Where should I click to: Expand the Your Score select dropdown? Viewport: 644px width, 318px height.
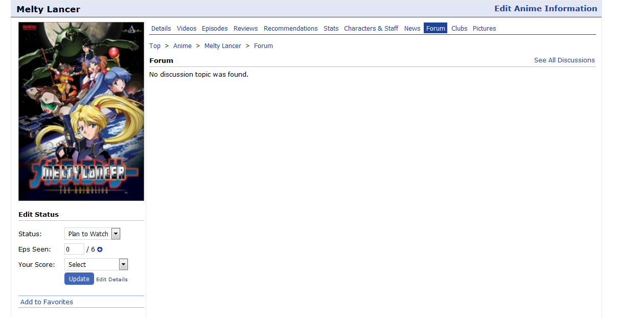point(96,264)
